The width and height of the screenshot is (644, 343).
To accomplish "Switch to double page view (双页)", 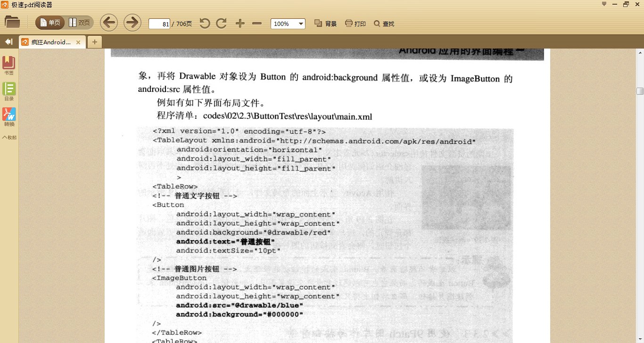I will pos(79,23).
